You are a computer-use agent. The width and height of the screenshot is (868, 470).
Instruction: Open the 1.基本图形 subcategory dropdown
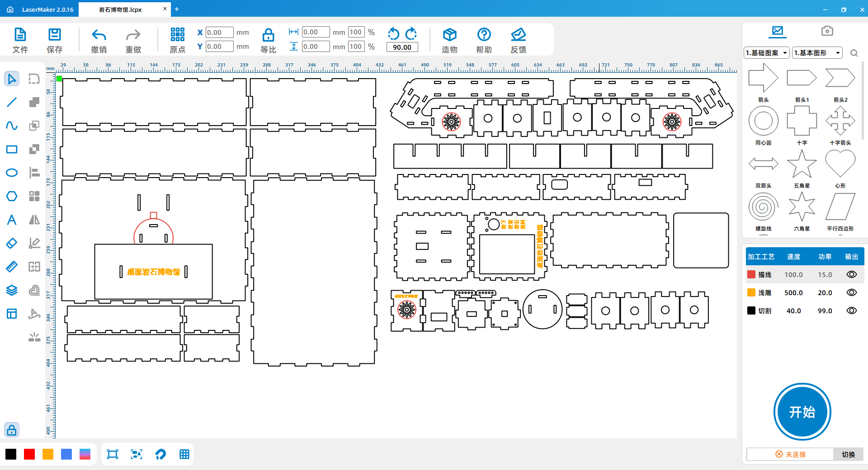click(x=817, y=53)
